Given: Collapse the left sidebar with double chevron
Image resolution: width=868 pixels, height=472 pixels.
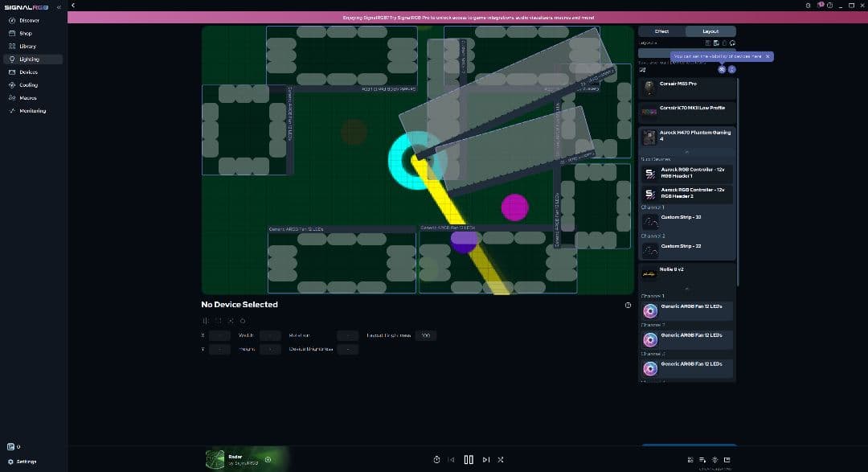Looking at the screenshot, I should tap(59, 7).
